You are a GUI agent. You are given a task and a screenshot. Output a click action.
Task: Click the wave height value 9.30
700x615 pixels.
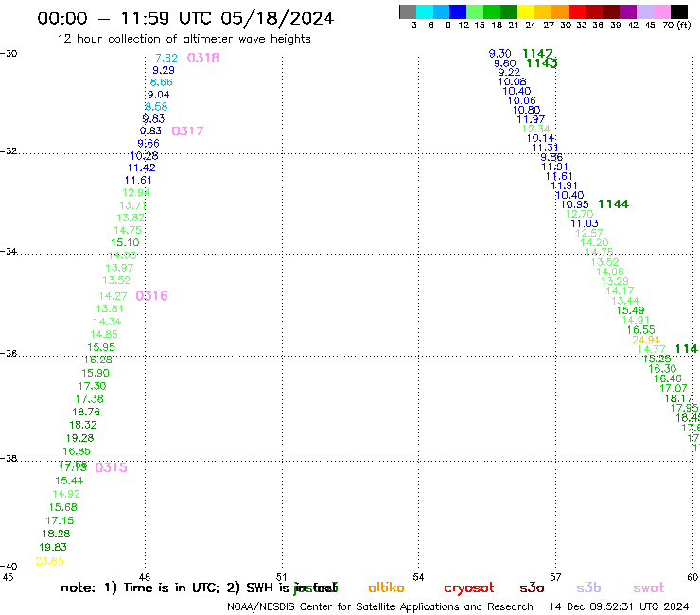(500, 54)
